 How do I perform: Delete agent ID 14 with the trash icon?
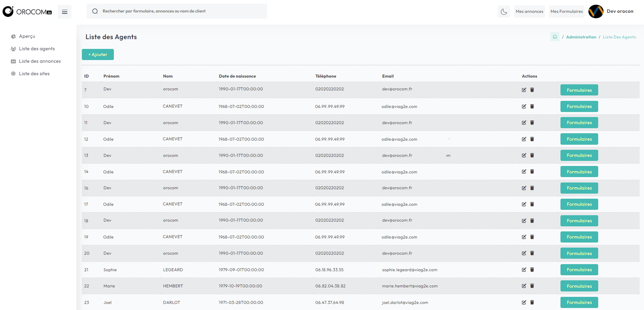click(x=532, y=171)
